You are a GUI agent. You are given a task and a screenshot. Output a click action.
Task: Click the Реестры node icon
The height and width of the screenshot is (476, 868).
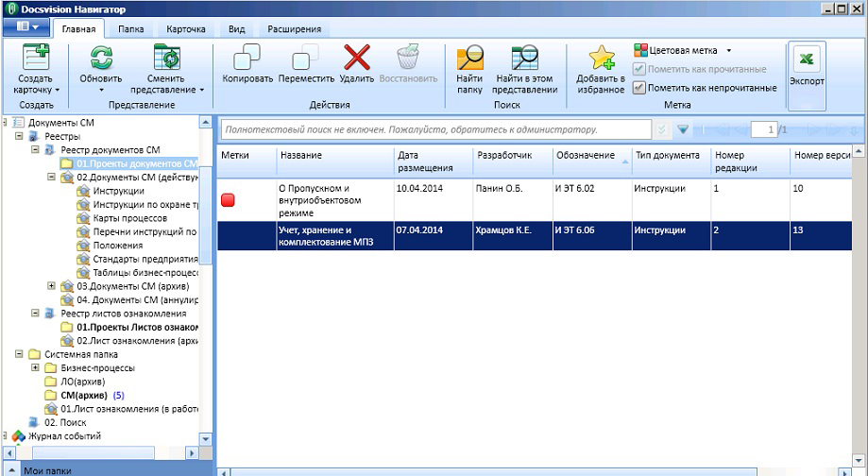coord(34,136)
